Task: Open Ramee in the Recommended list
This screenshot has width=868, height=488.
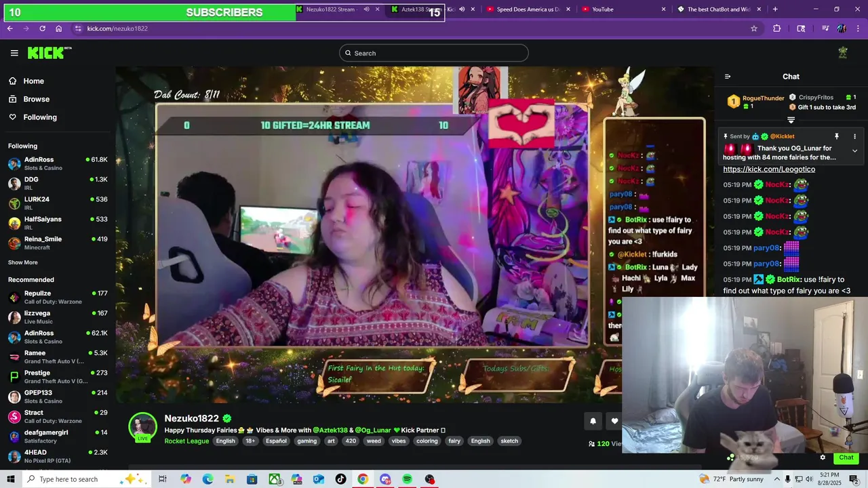Action: point(58,357)
